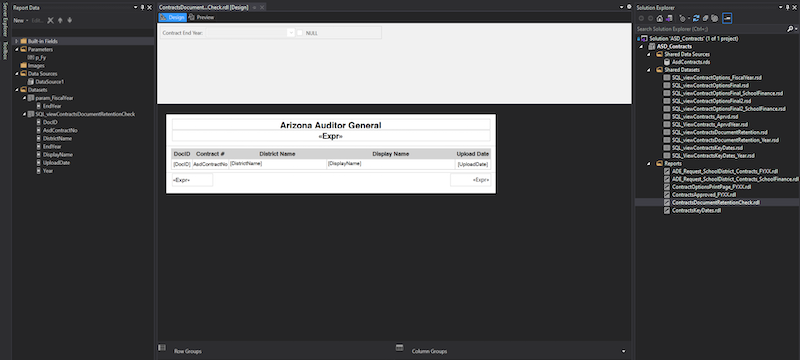
Task: Move item up in Report Data
Action: coord(60,20)
